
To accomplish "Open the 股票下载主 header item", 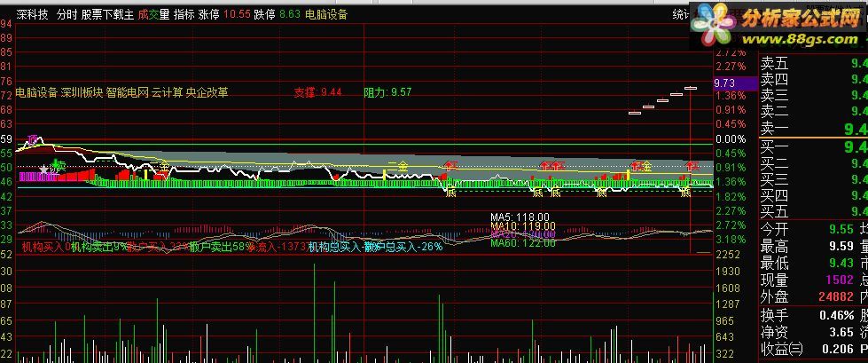I will click(x=107, y=14).
